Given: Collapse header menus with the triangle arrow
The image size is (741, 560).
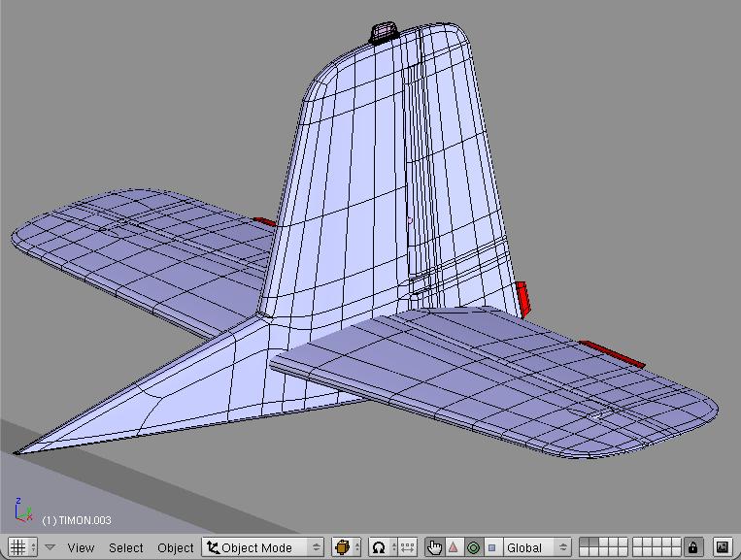Looking at the screenshot, I should [51, 547].
